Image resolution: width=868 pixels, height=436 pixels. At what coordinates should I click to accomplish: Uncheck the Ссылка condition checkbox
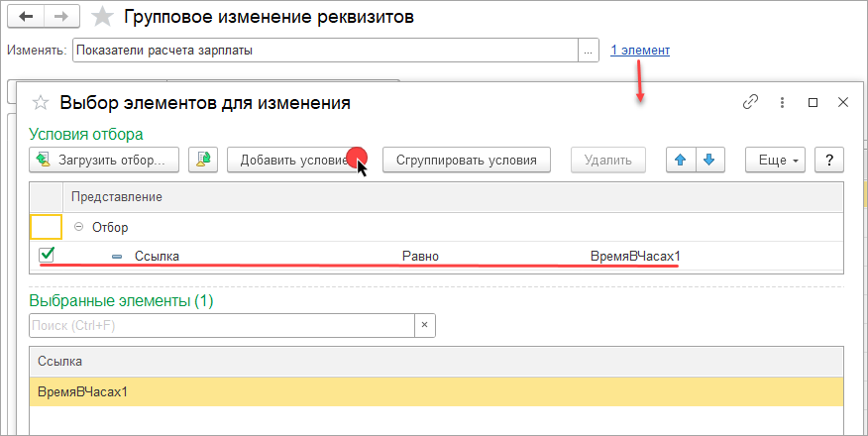tap(47, 255)
